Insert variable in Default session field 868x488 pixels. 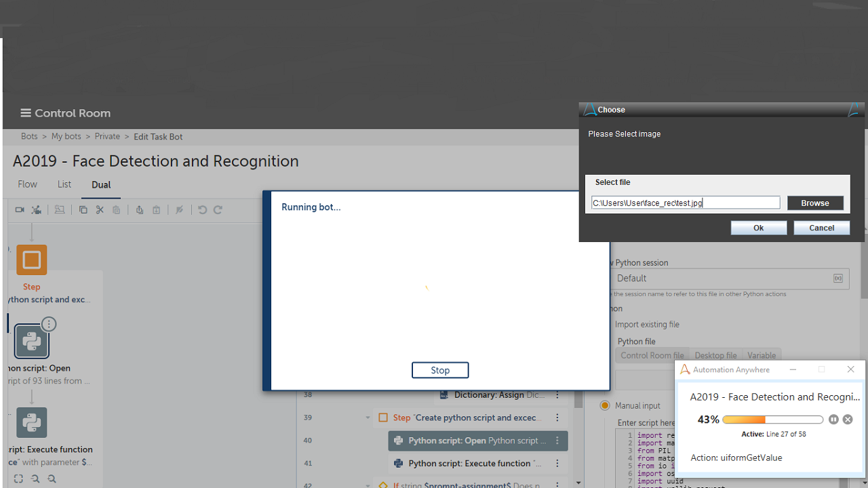pos(838,279)
